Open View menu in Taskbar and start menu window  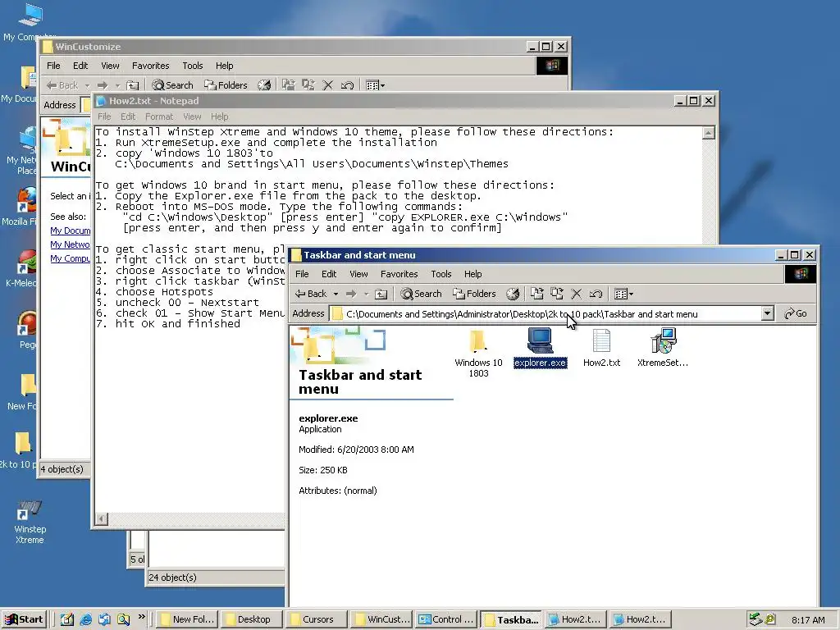tap(358, 274)
